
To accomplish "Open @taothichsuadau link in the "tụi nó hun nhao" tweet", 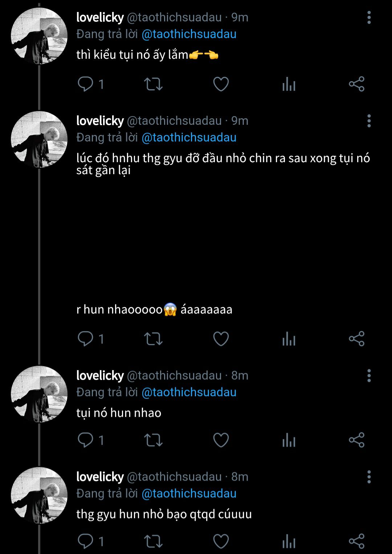I will pos(189,392).
